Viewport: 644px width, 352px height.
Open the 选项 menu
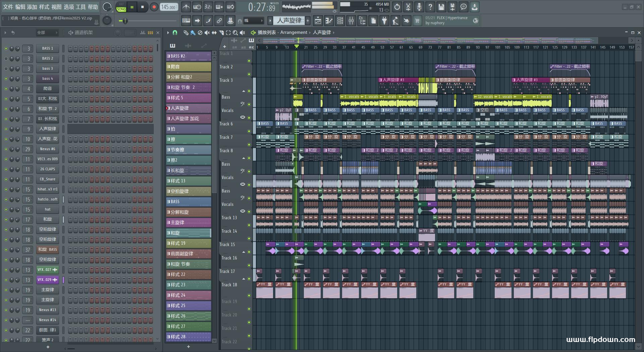pyautogui.click(x=69, y=7)
